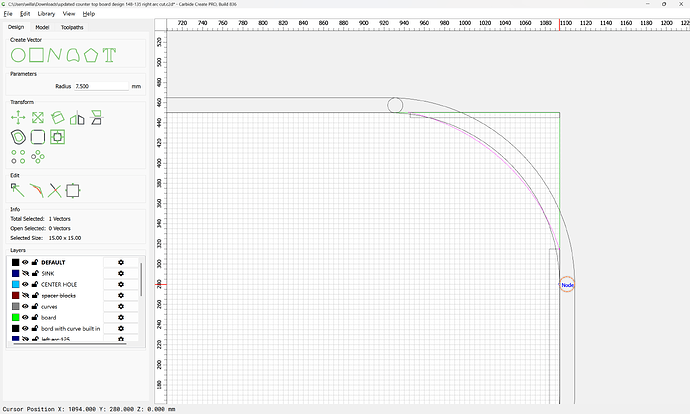690x414 pixels.
Task: Activate the Move transform tool
Action: coord(17,118)
